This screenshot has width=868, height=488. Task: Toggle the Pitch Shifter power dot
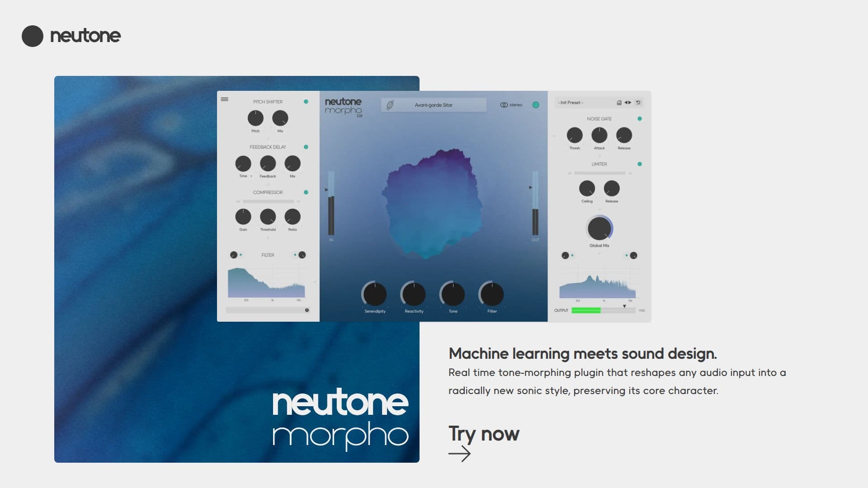(306, 102)
